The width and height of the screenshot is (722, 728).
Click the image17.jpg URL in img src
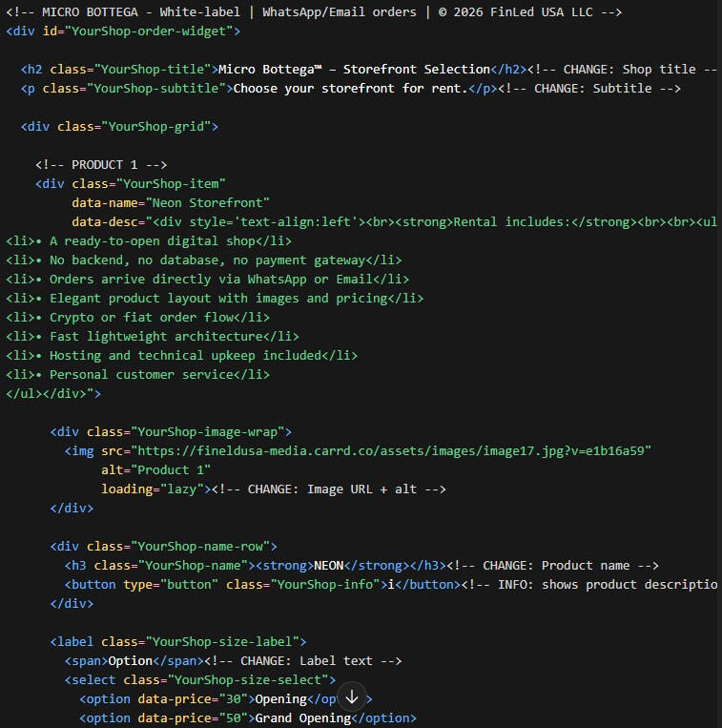tap(391, 450)
